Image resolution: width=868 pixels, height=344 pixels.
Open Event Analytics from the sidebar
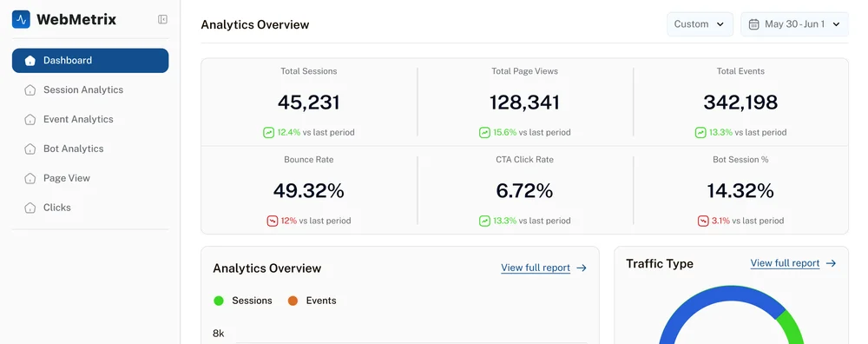90,119
